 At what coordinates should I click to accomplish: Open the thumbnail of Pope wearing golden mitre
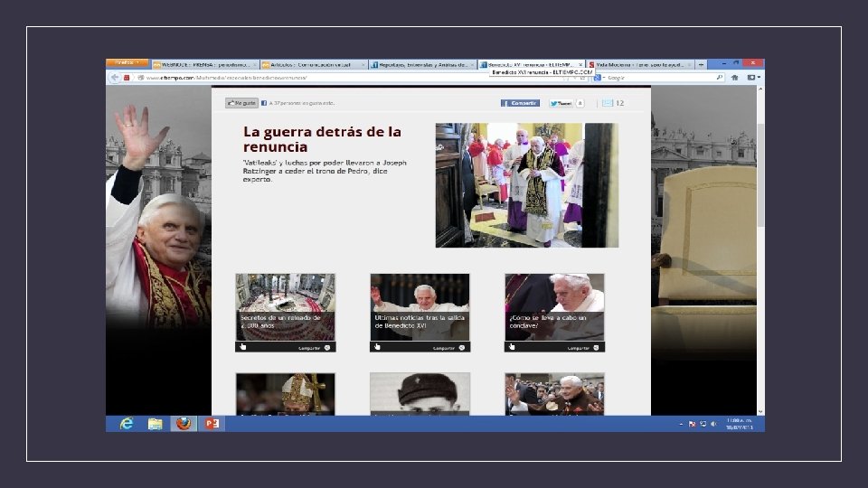click(285, 394)
